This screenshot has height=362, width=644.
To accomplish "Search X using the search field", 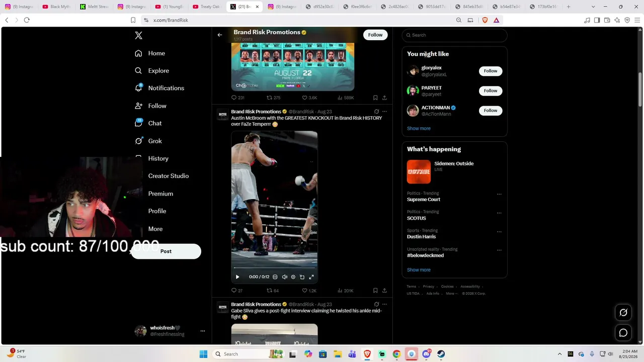I will (x=454, y=35).
